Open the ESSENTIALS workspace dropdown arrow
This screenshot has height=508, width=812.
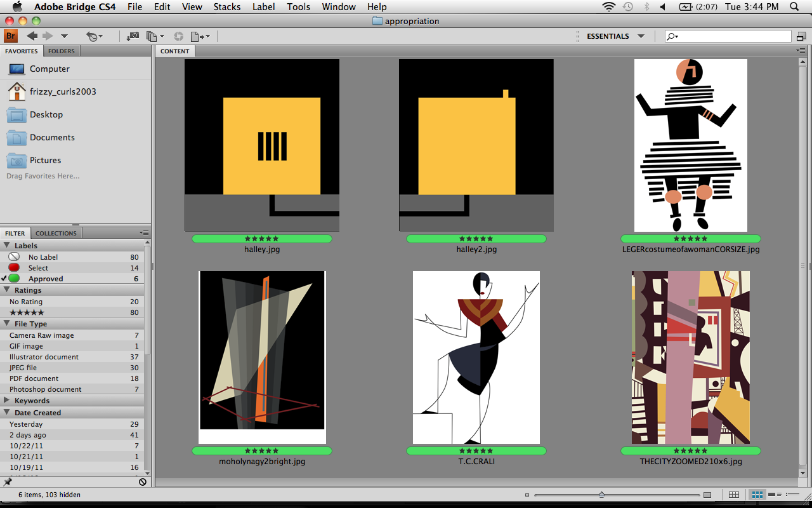point(641,36)
